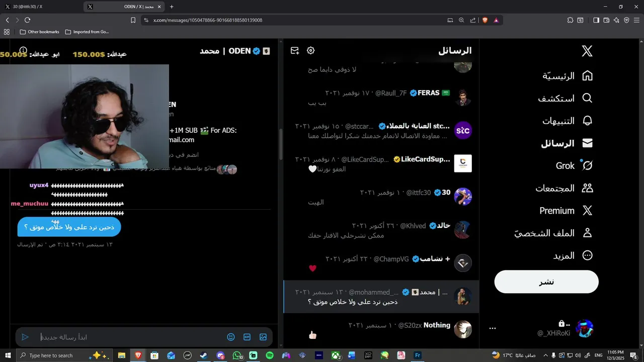Open the GIF picker icon
The image size is (644, 362).
click(x=247, y=337)
